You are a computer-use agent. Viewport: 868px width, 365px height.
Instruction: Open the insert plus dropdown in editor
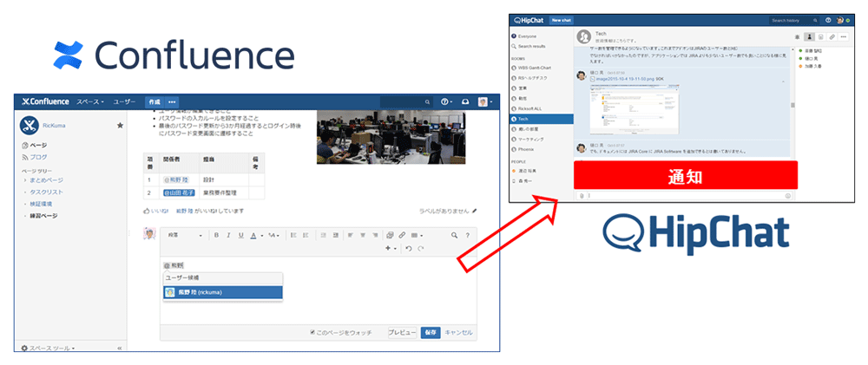391,249
